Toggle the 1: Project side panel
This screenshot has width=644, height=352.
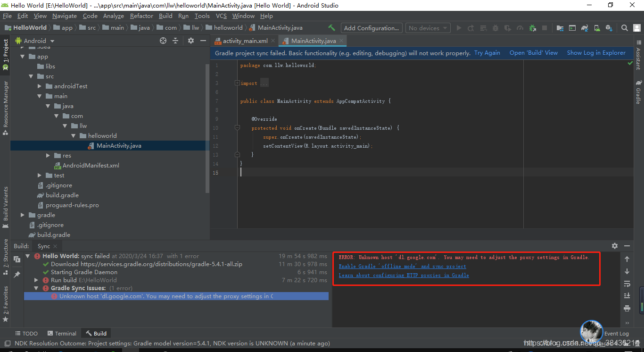[x=5, y=55]
